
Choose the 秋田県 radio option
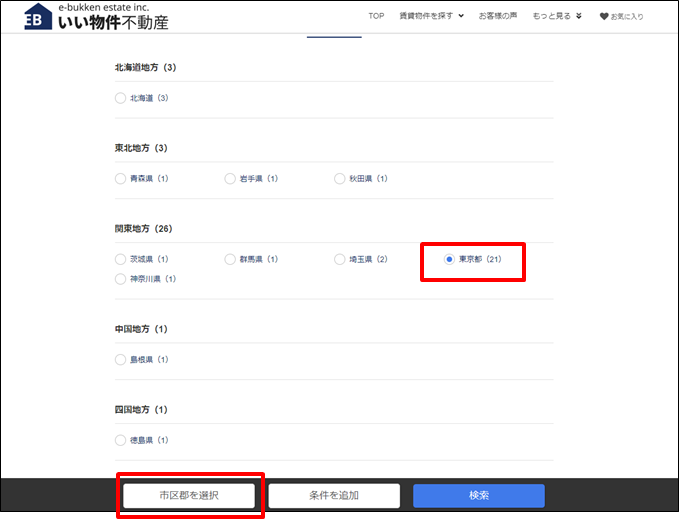pos(340,179)
